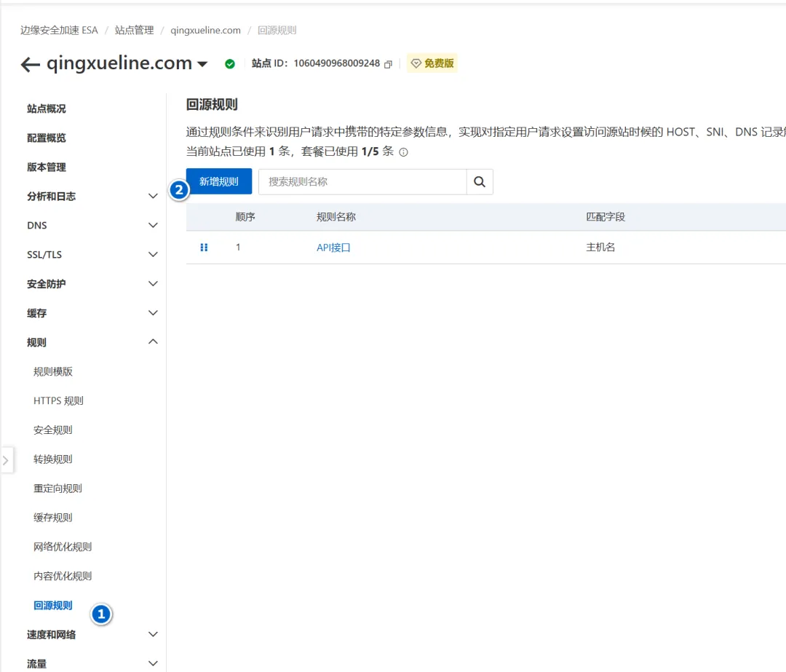Click the magnifier icon to search rules

(x=479, y=182)
